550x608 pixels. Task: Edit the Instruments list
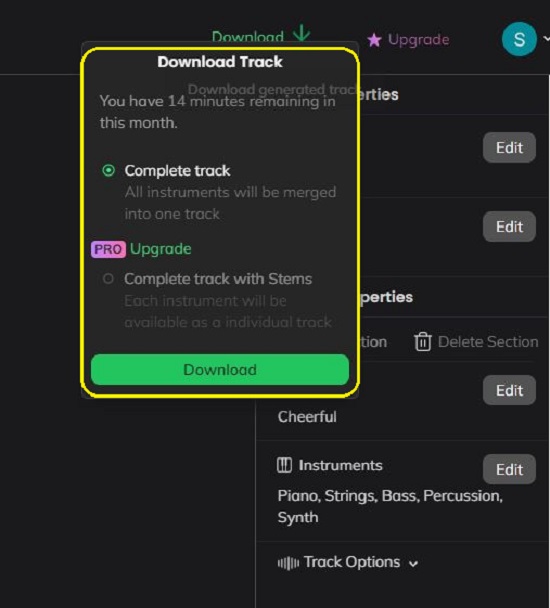click(509, 469)
